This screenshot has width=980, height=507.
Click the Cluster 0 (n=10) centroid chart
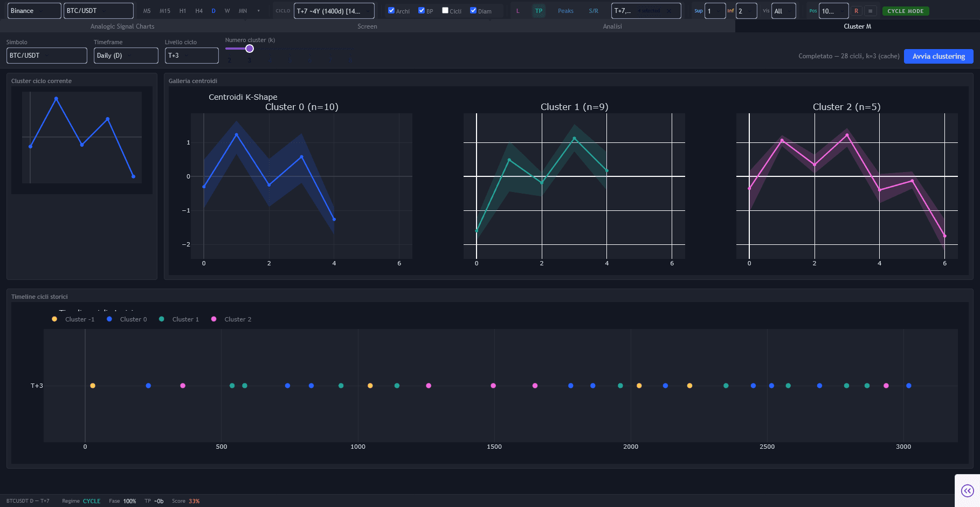[302, 186]
